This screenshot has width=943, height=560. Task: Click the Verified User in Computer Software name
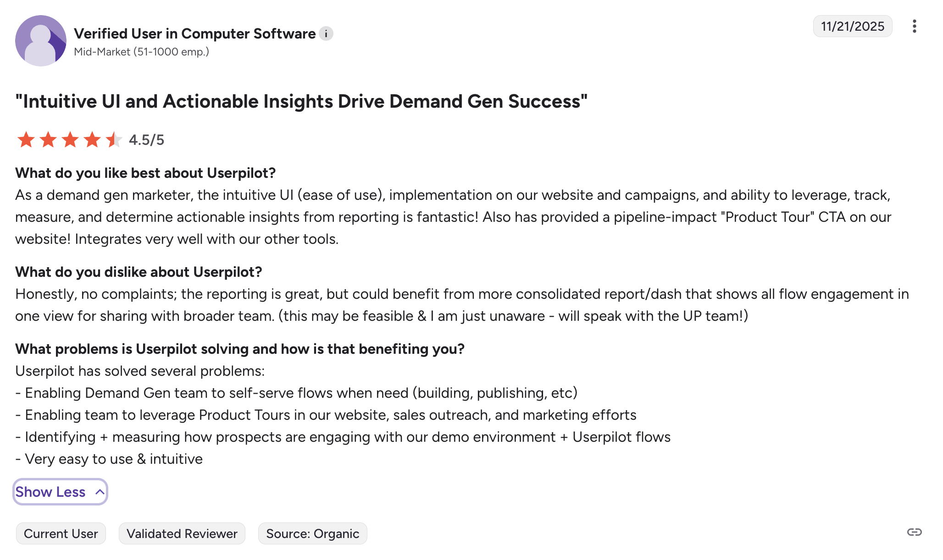[194, 33]
